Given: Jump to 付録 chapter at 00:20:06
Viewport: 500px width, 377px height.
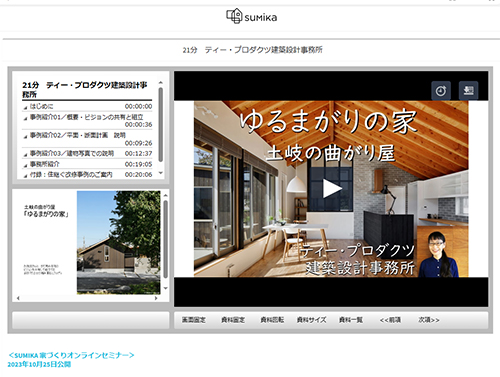Looking at the screenshot, I should 88,174.
